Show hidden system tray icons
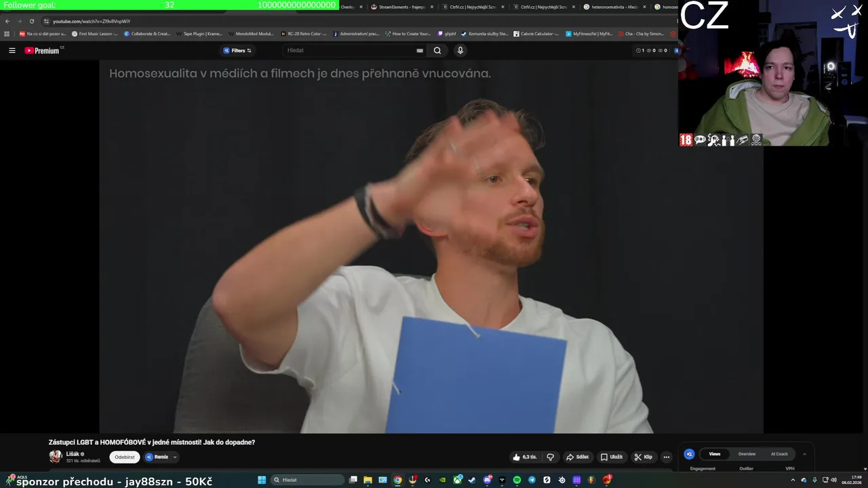 [793, 480]
